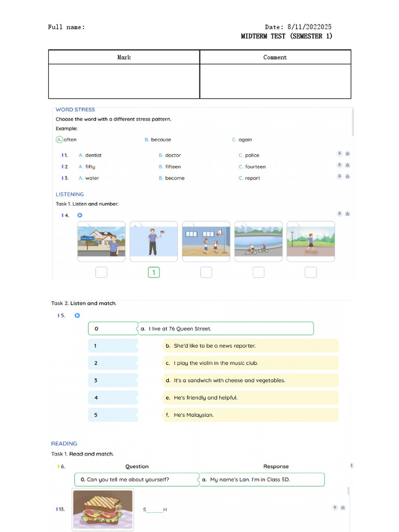Open the basketball court picture
This screenshot has width=399, height=532.
[206, 241]
